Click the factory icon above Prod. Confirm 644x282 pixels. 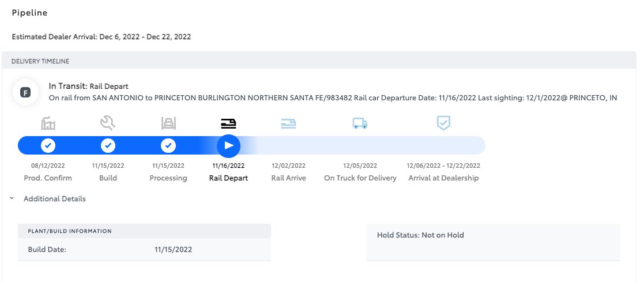click(48, 123)
